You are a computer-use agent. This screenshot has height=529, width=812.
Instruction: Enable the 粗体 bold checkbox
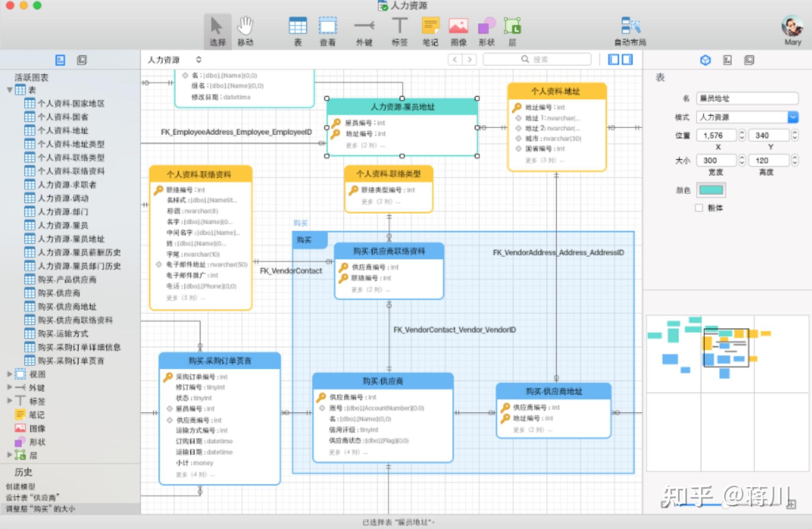(699, 208)
